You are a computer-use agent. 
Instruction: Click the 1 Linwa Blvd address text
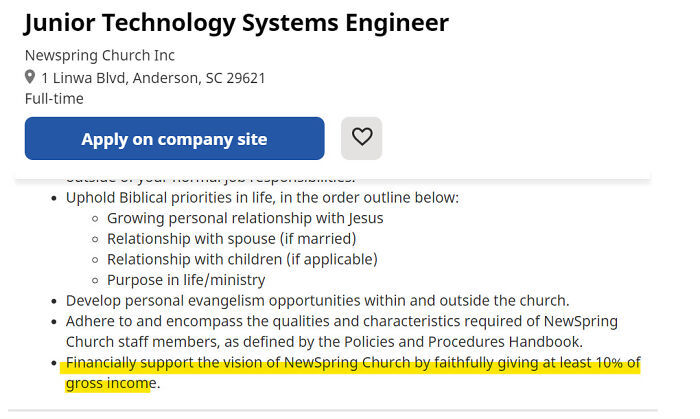click(x=154, y=78)
